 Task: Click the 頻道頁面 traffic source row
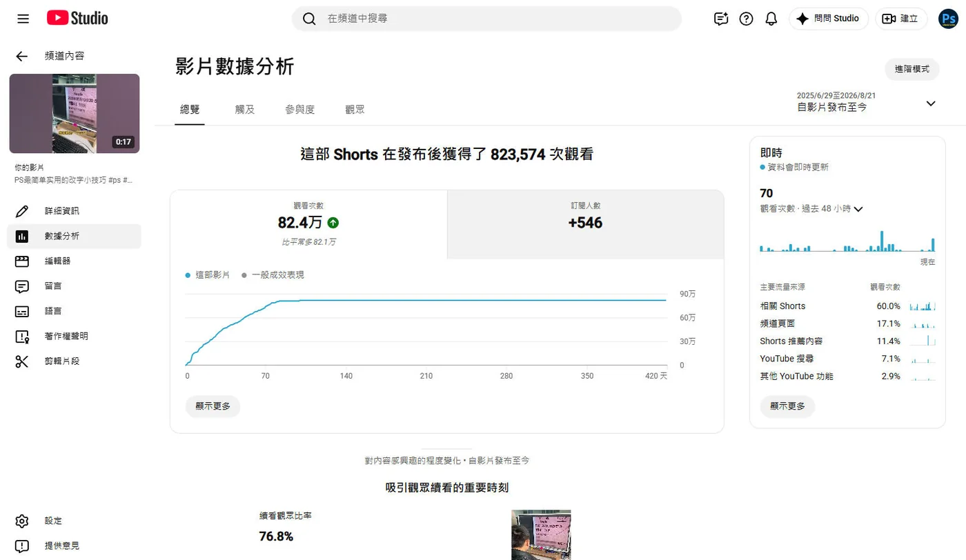point(847,323)
